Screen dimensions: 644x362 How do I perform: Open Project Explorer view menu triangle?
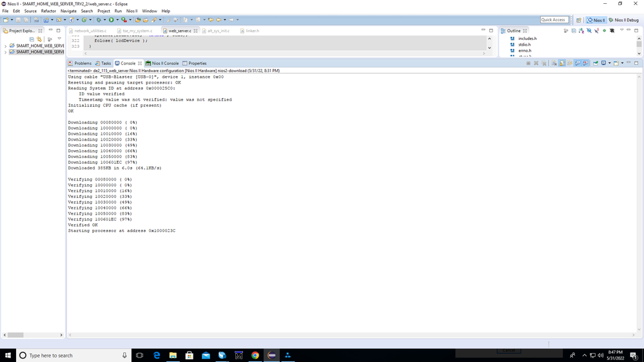tap(59, 38)
